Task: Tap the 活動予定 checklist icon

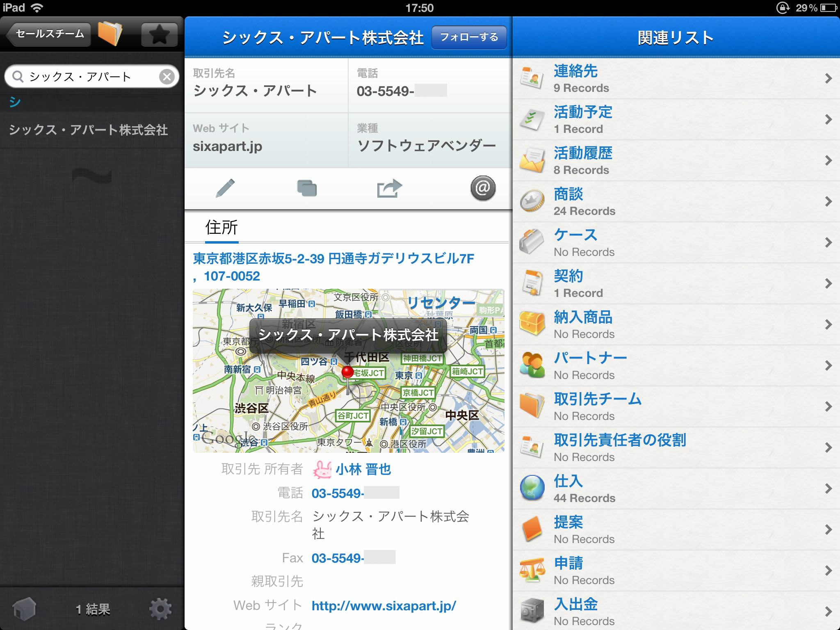Action: 532,119
